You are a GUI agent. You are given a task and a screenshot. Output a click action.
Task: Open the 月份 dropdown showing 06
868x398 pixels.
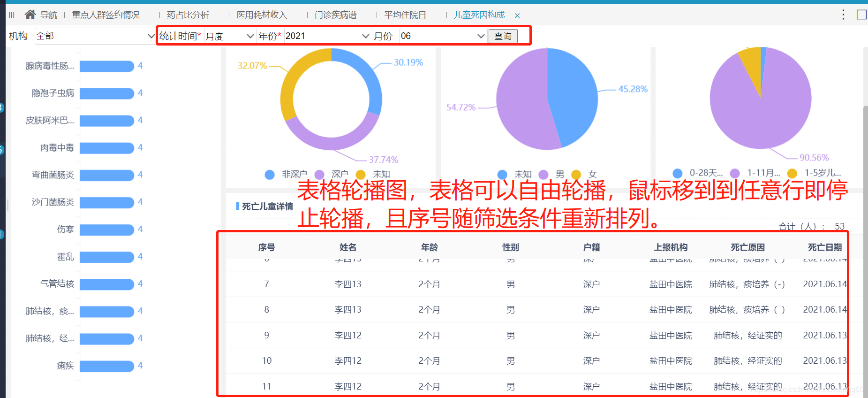coord(443,36)
